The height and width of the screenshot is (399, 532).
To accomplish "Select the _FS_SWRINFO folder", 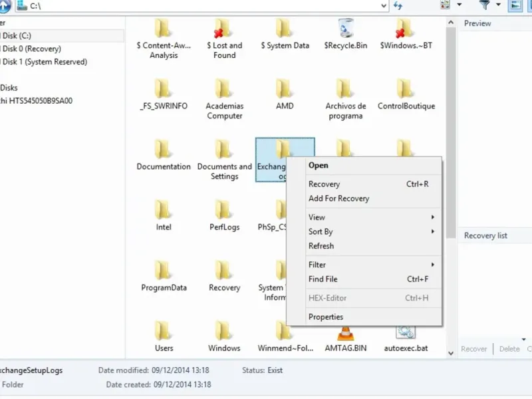I will pyautogui.click(x=164, y=94).
